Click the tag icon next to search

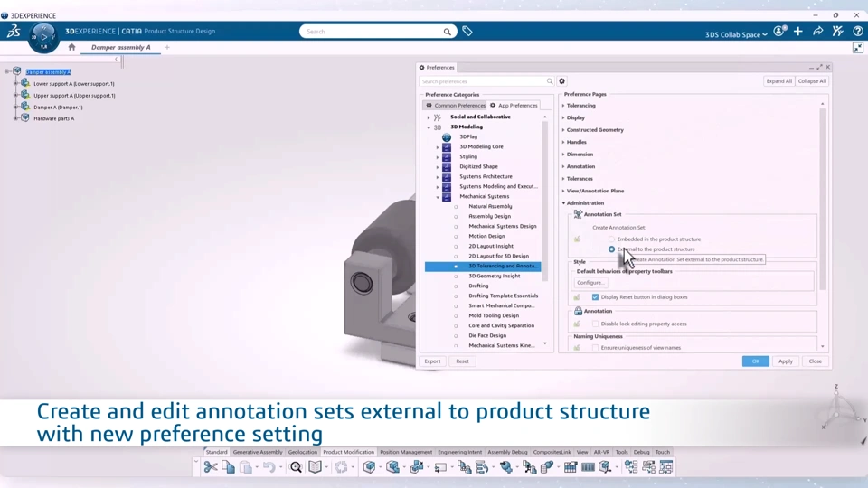tap(467, 31)
